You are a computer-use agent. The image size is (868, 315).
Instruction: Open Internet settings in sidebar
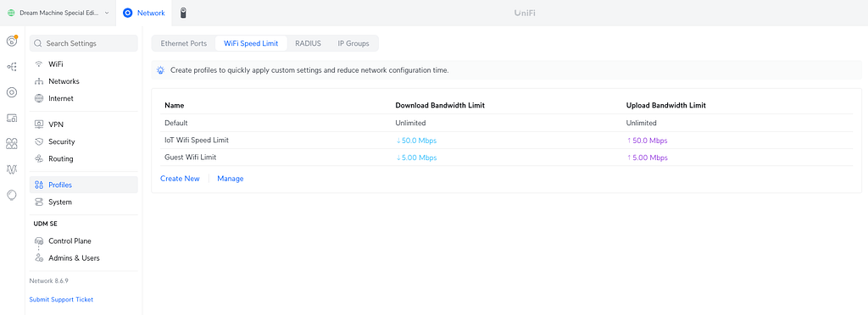(x=84, y=98)
